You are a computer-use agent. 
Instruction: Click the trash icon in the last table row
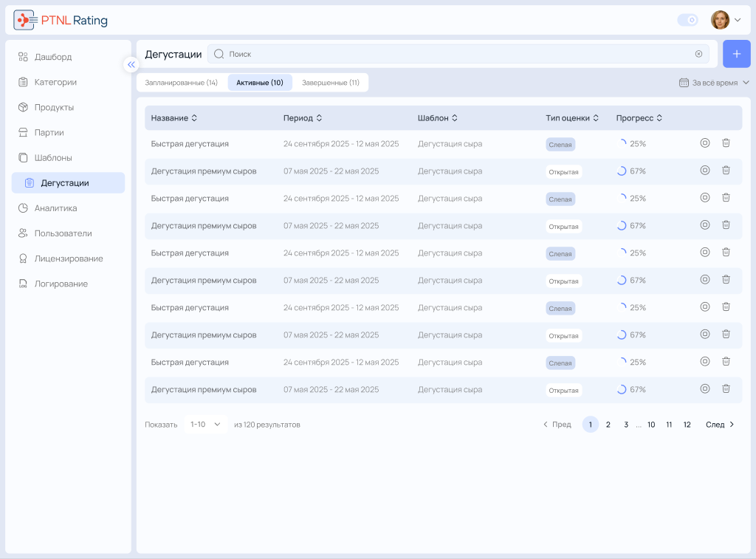click(726, 388)
